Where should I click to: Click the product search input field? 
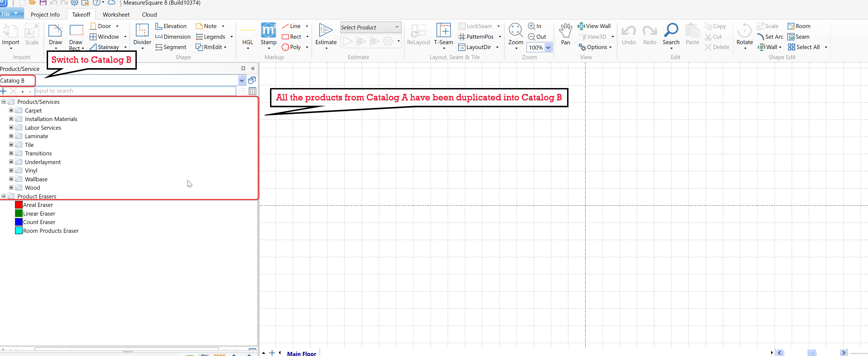pyautogui.click(x=135, y=91)
